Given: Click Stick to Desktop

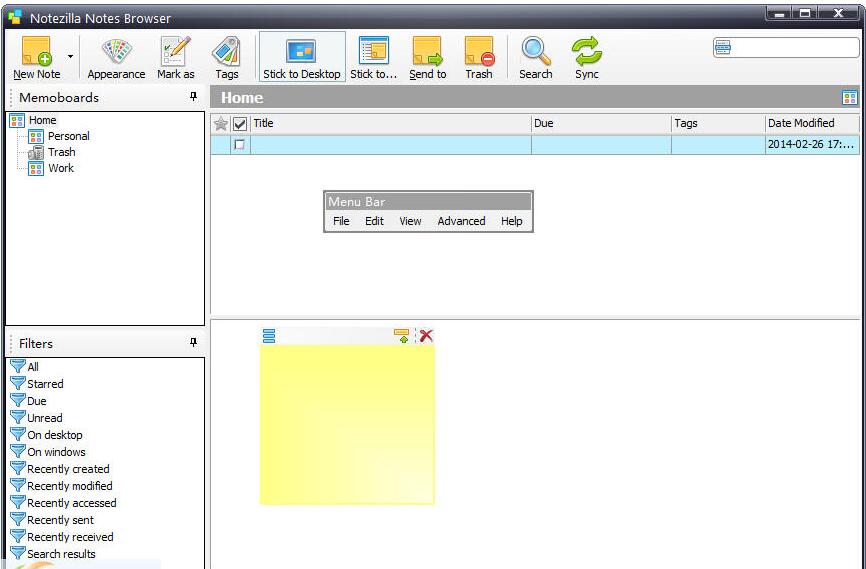Looking at the screenshot, I should (302, 57).
